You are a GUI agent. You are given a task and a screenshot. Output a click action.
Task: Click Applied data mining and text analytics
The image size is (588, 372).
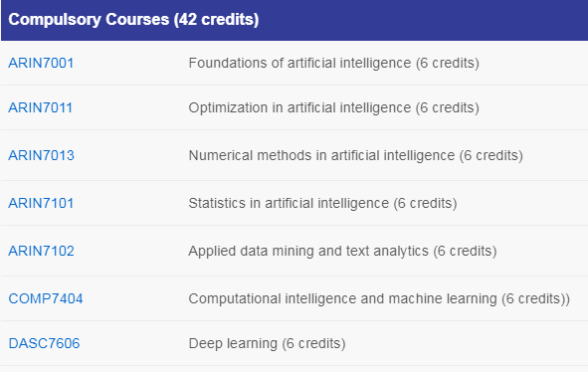point(308,251)
